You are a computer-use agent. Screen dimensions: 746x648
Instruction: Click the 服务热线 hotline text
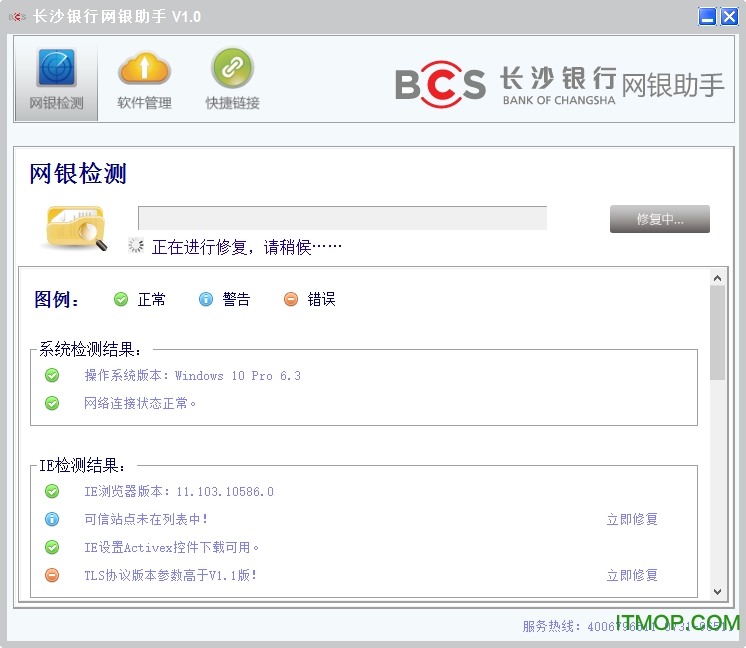(x=628, y=626)
